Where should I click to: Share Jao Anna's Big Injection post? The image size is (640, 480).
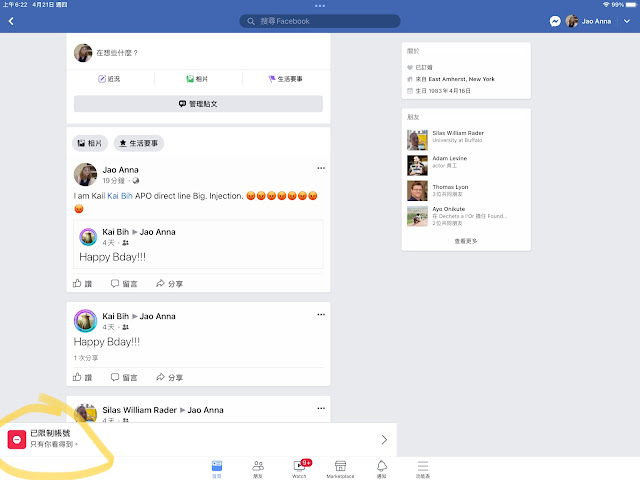pyautogui.click(x=169, y=284)
